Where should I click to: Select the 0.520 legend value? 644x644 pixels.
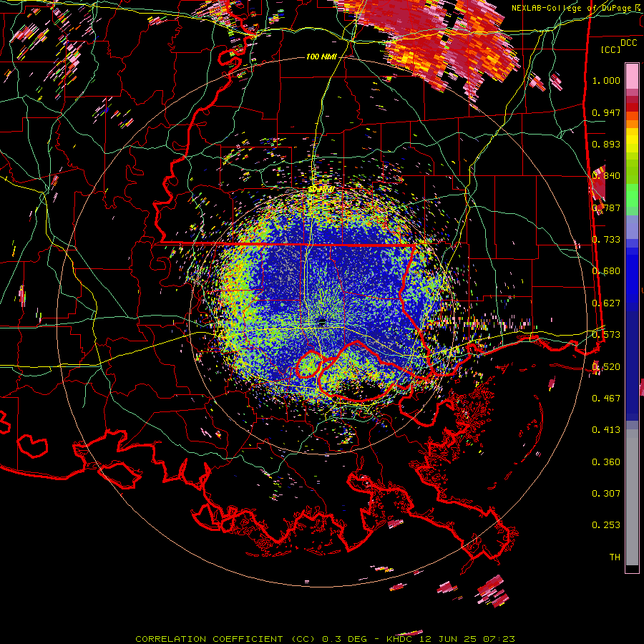point(606,367)
